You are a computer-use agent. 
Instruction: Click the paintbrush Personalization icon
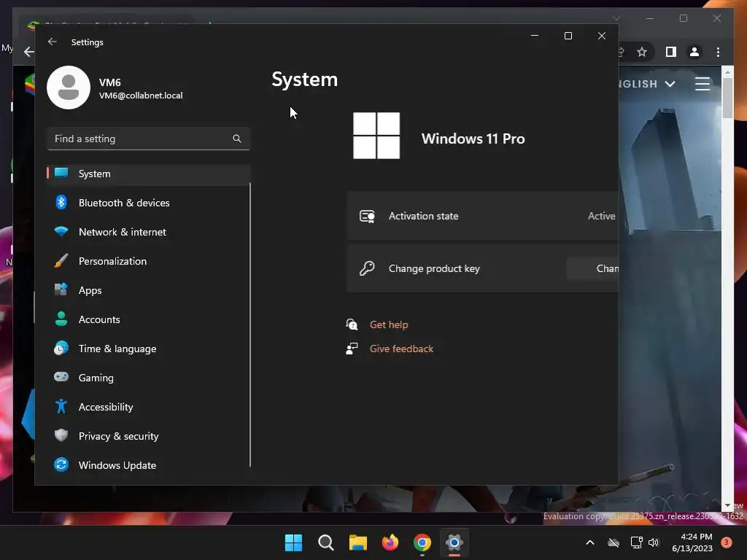61,260
